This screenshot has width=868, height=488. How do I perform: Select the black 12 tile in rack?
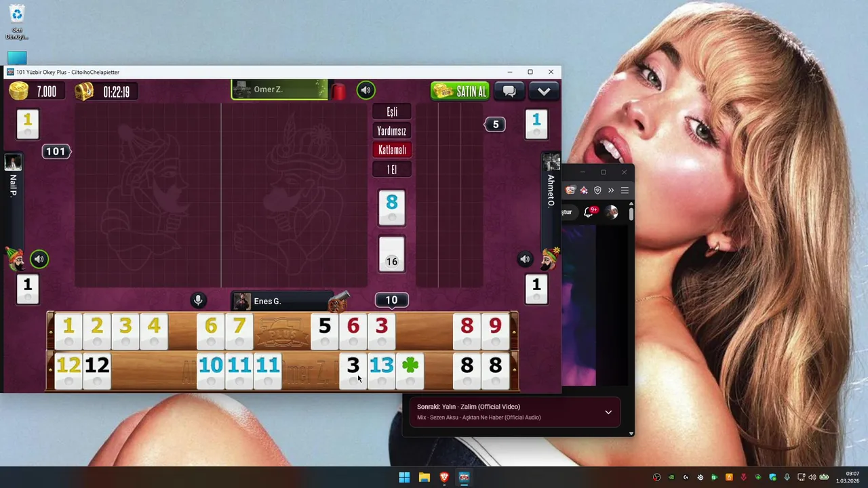pyautogui.click(x=97, y=370)
